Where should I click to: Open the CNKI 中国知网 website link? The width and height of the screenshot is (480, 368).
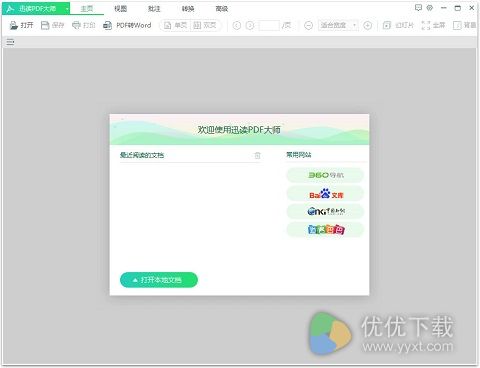pyautogui.click(x=325, y=211)
